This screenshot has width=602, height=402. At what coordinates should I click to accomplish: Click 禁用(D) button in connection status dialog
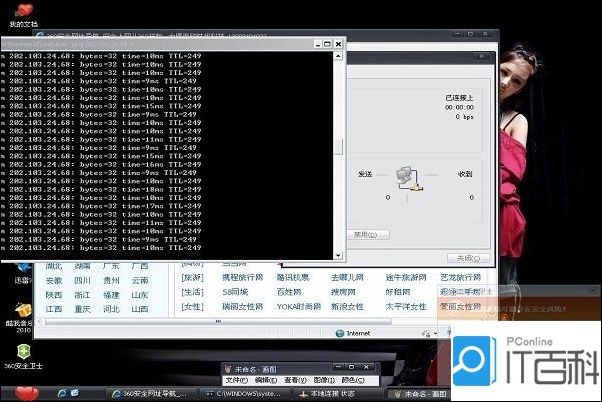pyautogui.click(x=369, y=235)
